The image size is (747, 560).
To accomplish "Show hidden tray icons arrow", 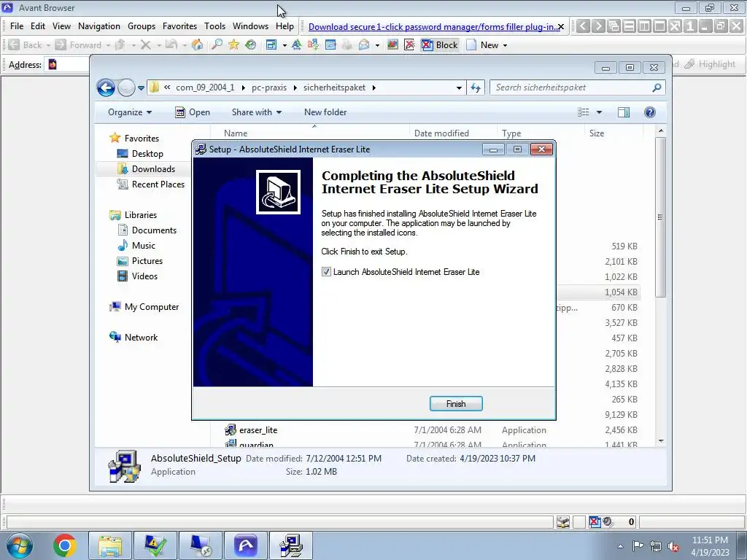I will pos(620,546).
